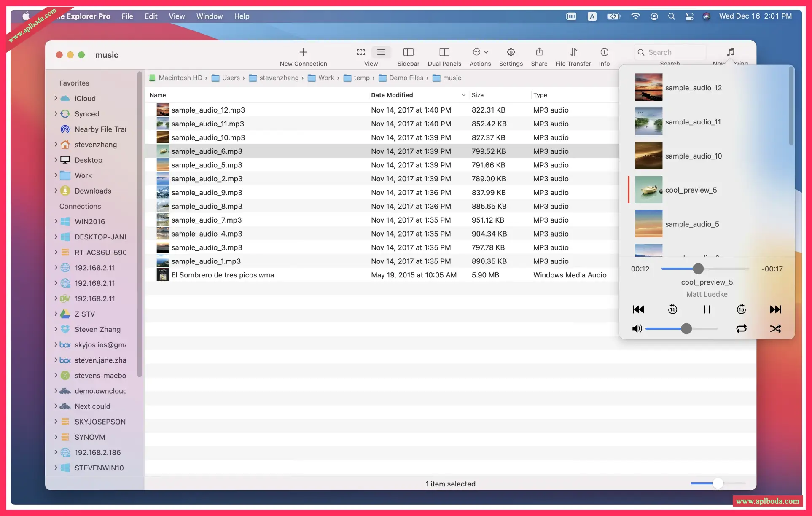812x516 pixels.
Task: Open the Edit menu
Action: click(x=151, y=16)
